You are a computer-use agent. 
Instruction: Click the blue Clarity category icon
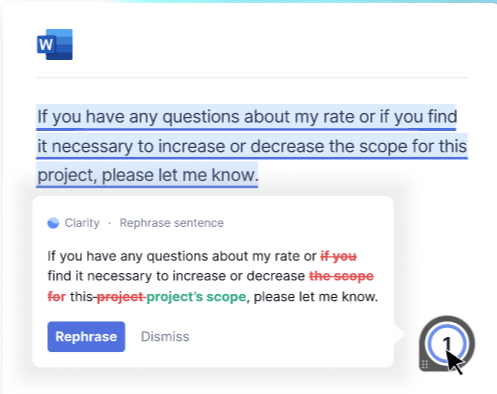click(53, 223)
